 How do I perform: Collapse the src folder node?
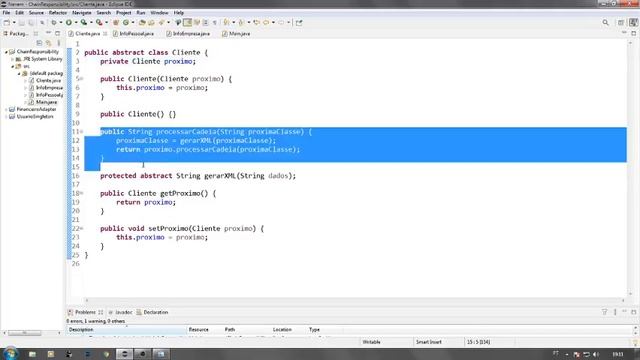[x=13, y=66]
